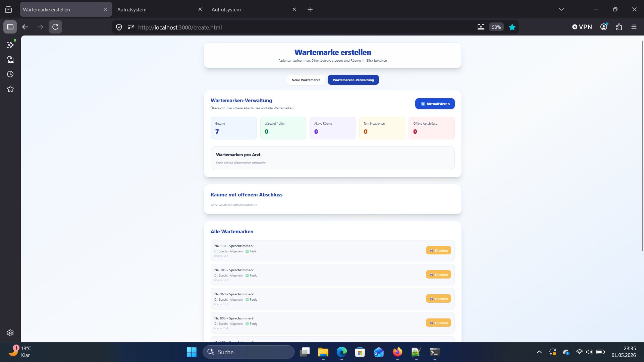Open synced tabs sidebar icon
The image size is (644, 362).
10,59
